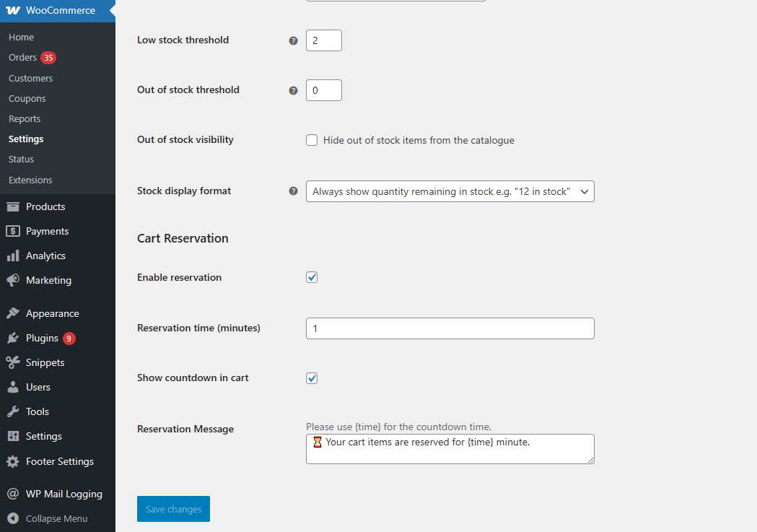The image size is (757, 532).
Task: Open the WooCommerce Orders submenu item
Action: [x=22, y=58]
